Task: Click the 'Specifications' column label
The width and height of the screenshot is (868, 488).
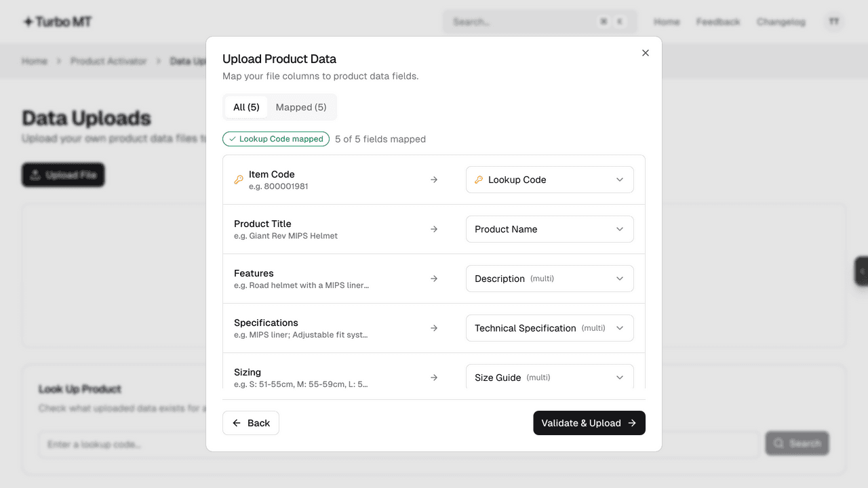Action: coord(266,323)
